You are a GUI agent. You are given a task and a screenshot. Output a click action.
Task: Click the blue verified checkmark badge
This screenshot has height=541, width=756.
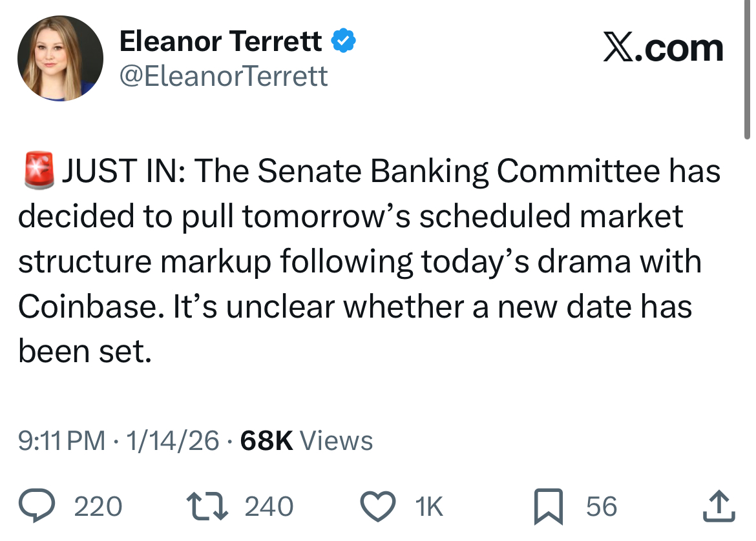click(343, 41)
